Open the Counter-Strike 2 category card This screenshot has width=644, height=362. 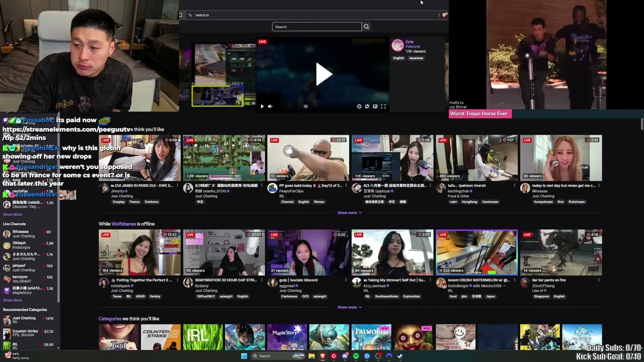(160, 337)
